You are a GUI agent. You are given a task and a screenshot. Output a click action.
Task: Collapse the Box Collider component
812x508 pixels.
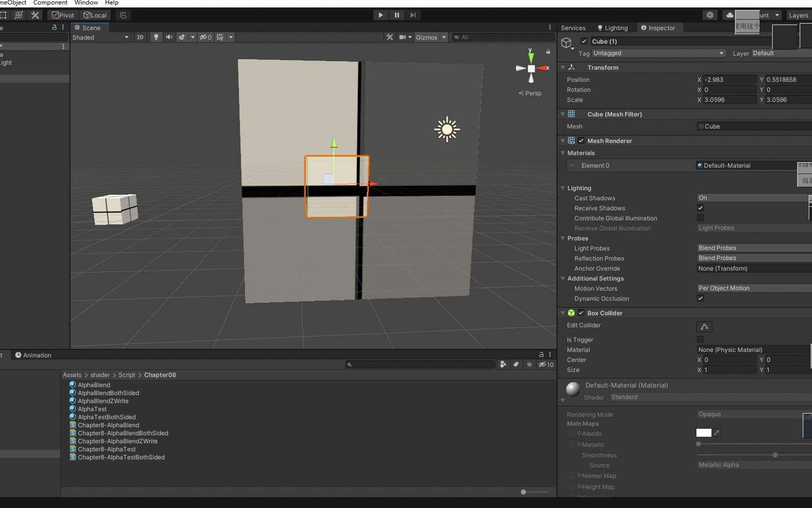[563, 313]
